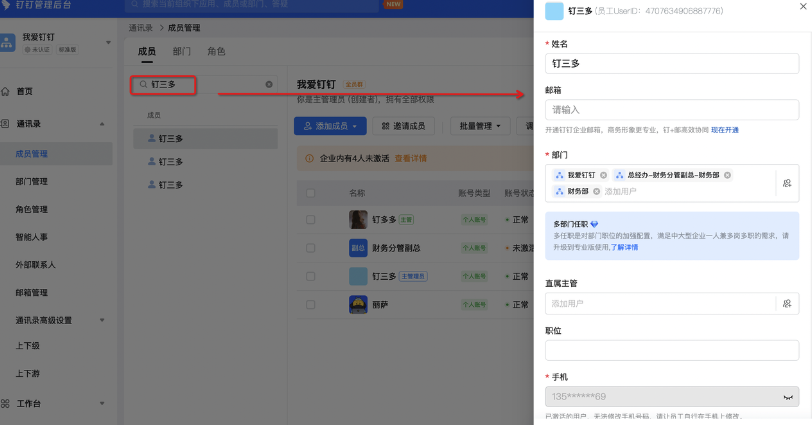812x425 pixels.
Task: Click 主管理员 tag on 钉三多 row
Action: click(x=413, y=276)
